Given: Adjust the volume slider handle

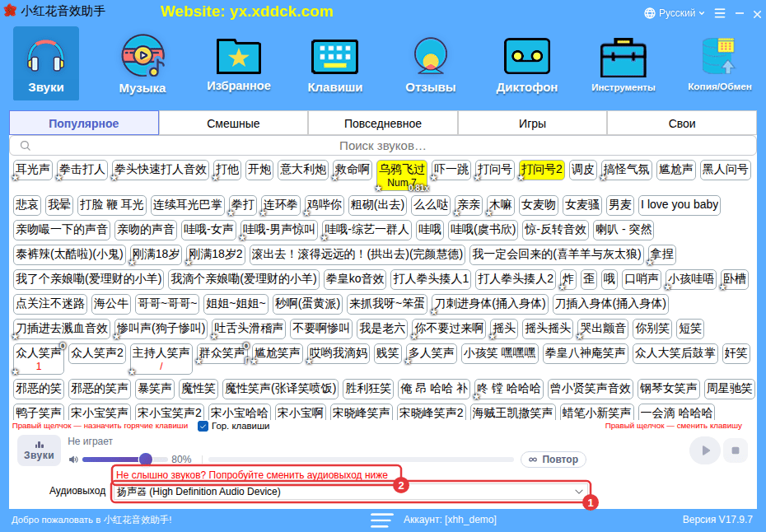Looking at the screenshot, I should pos(145,460).
